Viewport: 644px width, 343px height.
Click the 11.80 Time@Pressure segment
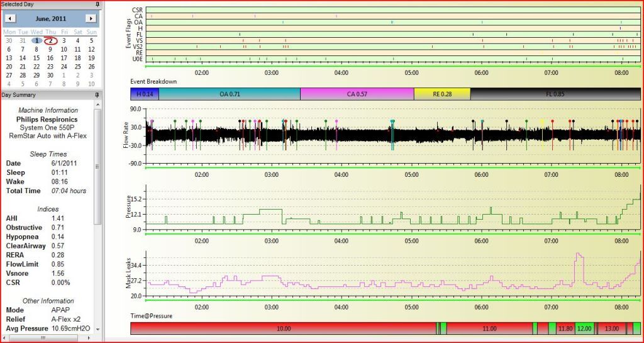tap(565, 329)
